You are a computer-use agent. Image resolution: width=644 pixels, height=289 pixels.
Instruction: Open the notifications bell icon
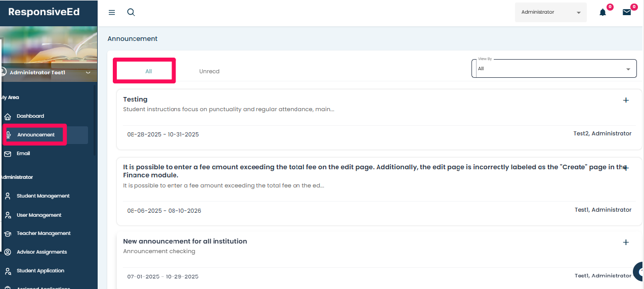click(603, 13)
